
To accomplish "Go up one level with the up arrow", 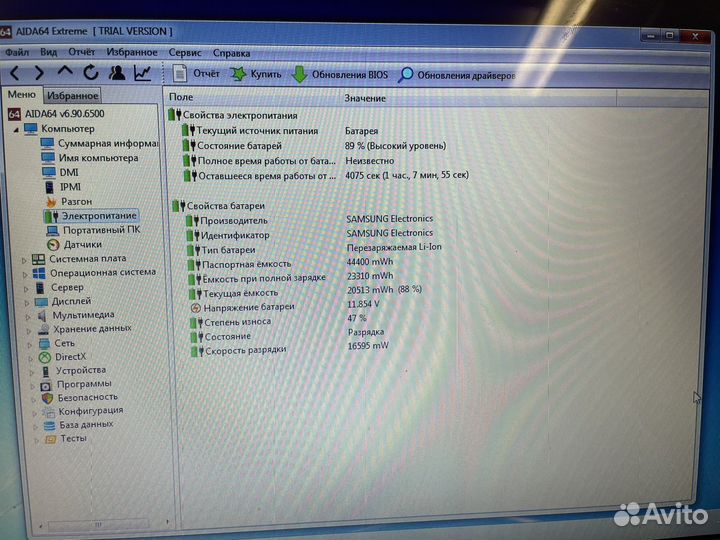I will click(65, 72).
